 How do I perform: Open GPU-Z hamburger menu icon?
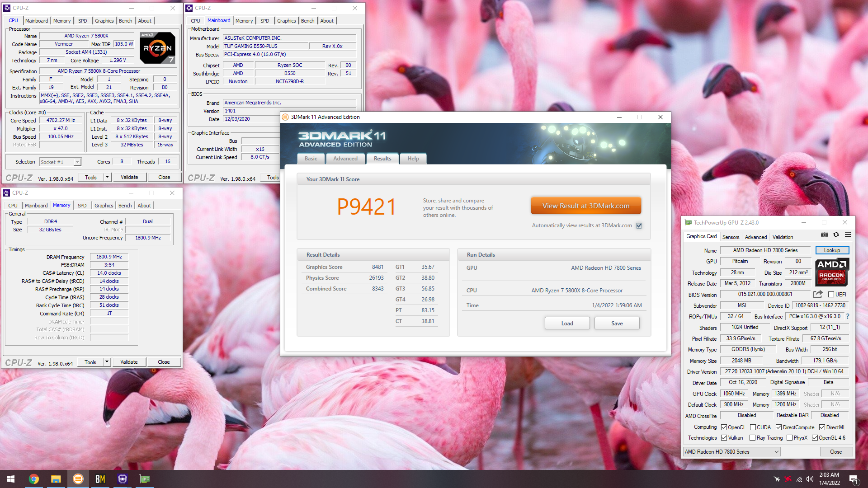[848, 235]
